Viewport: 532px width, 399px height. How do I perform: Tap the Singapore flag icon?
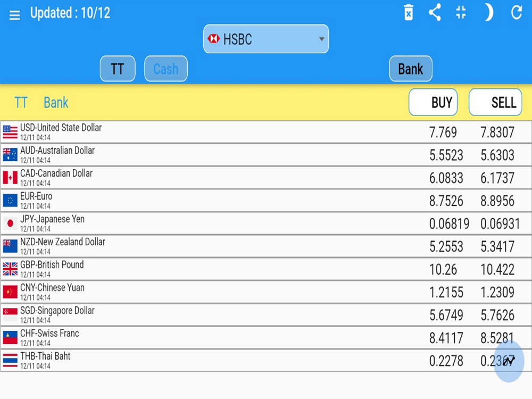pos(10,314)
